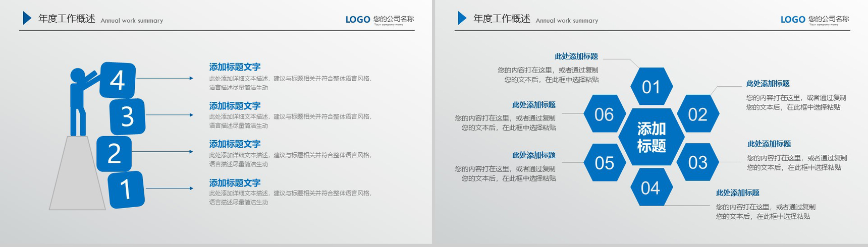Viewport: 868px width, 247px height.
Task: Select the hexagon labeled 01
Action: tap(651, 87)
